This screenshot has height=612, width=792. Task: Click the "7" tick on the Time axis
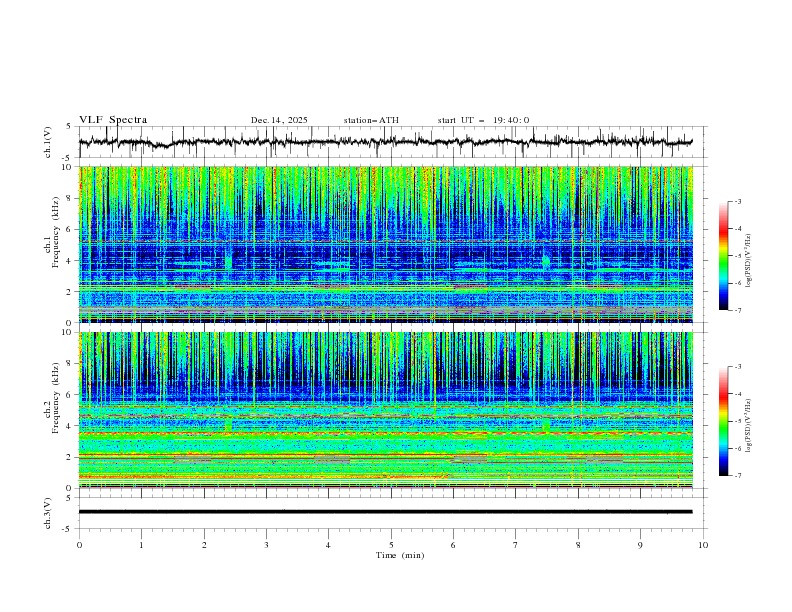516,545
